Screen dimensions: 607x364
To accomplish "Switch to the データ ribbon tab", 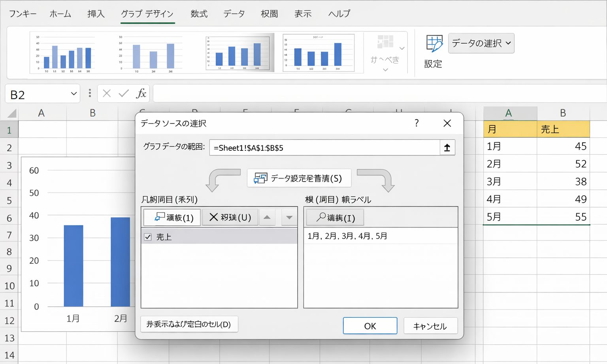I will click(x=234, y=14).
